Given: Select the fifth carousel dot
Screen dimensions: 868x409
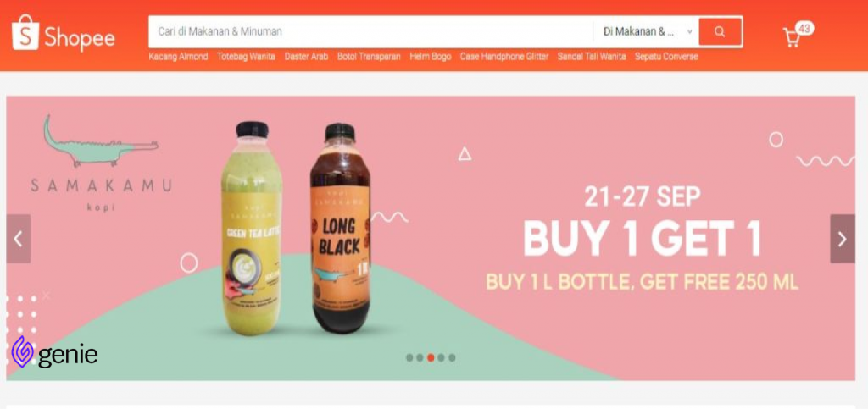Looking at the screenshot, I should tap(452, 357).
